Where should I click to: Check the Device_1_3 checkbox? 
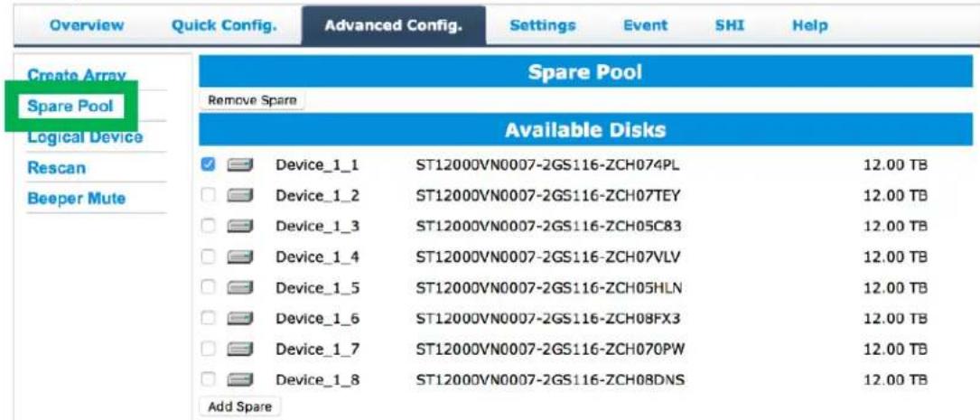point(208,226)
